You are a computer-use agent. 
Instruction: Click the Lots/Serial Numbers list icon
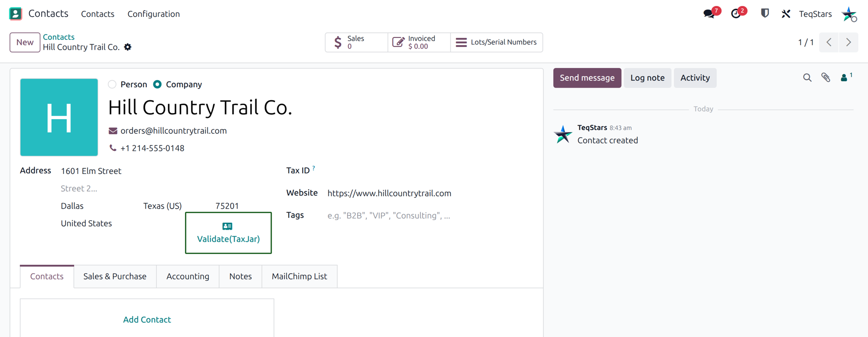click(x=461, y=42)
